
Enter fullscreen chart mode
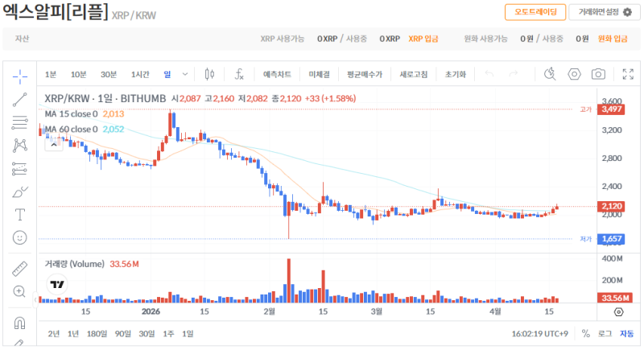pos(628,74)
